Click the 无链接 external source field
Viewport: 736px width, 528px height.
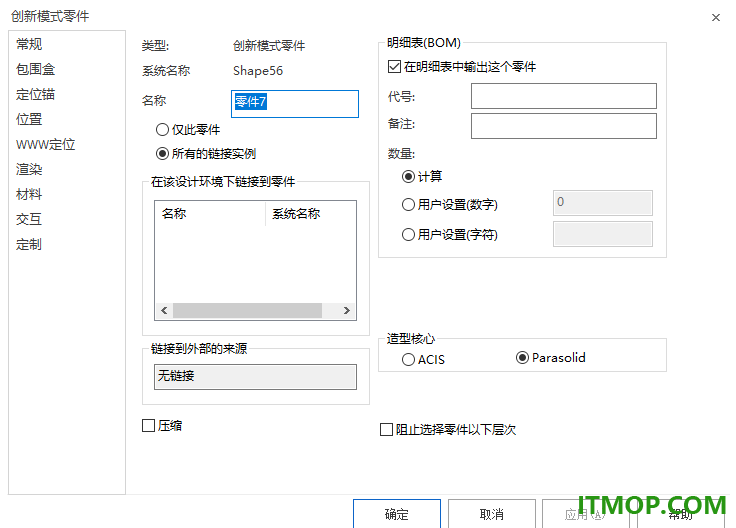pyautogui.click(x=255, y=377)
